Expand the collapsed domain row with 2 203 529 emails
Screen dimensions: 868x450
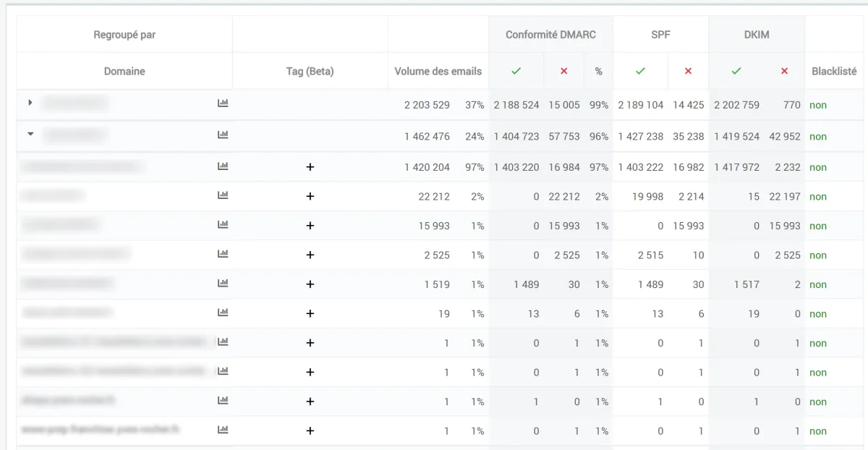pyautogui.click(x=30, y=103)
